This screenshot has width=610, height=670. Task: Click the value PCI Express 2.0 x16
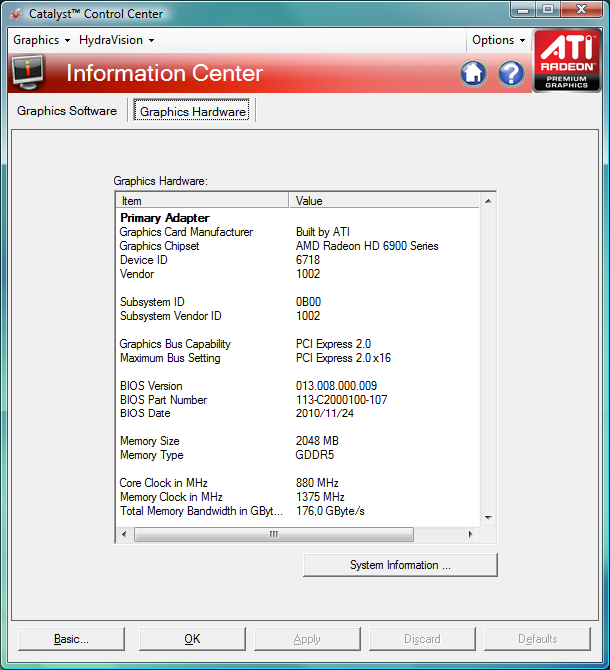(x=343, y=358)
